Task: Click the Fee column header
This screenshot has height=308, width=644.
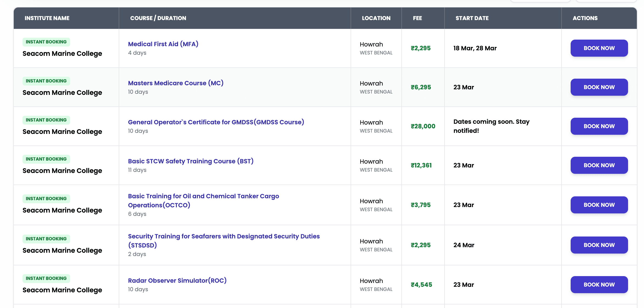Action: (x=417, y=18)
